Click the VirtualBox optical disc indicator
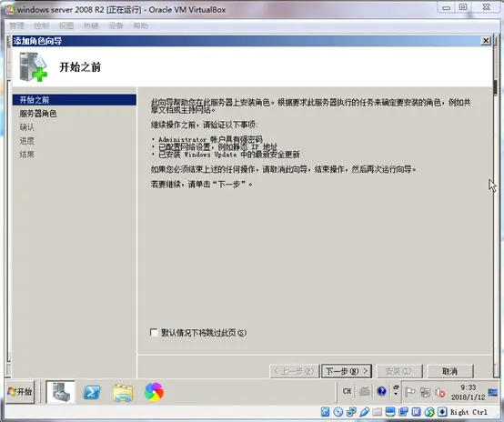This screenshot has height=422, width=504. [x=338, y=412]
